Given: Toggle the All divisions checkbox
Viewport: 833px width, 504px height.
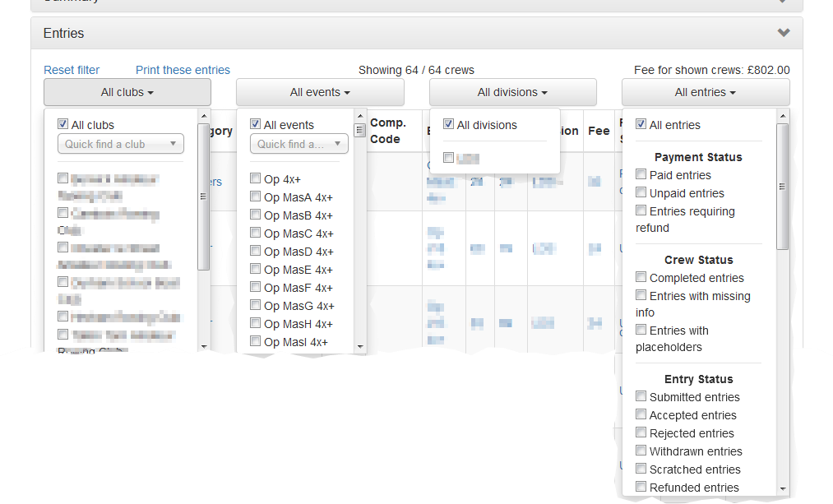Looking at the screenshot, I should [448, 124].
